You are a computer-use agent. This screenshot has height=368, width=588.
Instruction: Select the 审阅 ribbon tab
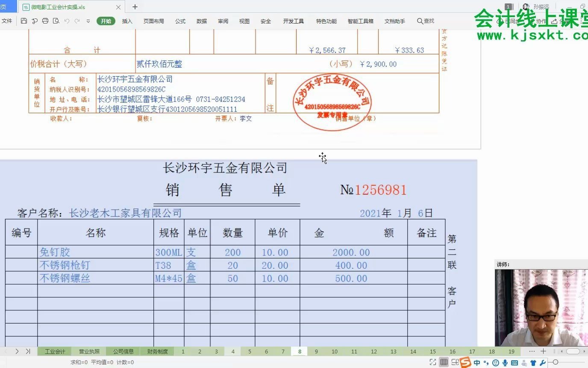pyautogui.click(x=223, y=21)
